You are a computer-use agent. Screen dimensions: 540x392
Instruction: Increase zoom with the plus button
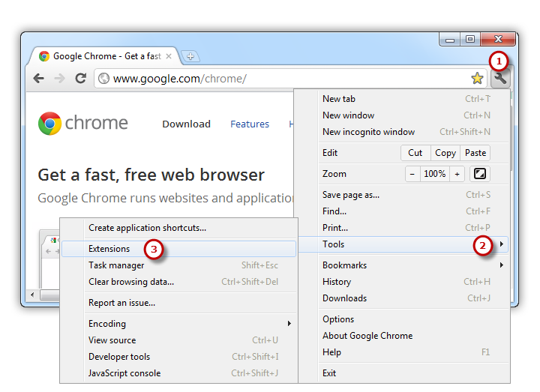(x=457, y=174)
